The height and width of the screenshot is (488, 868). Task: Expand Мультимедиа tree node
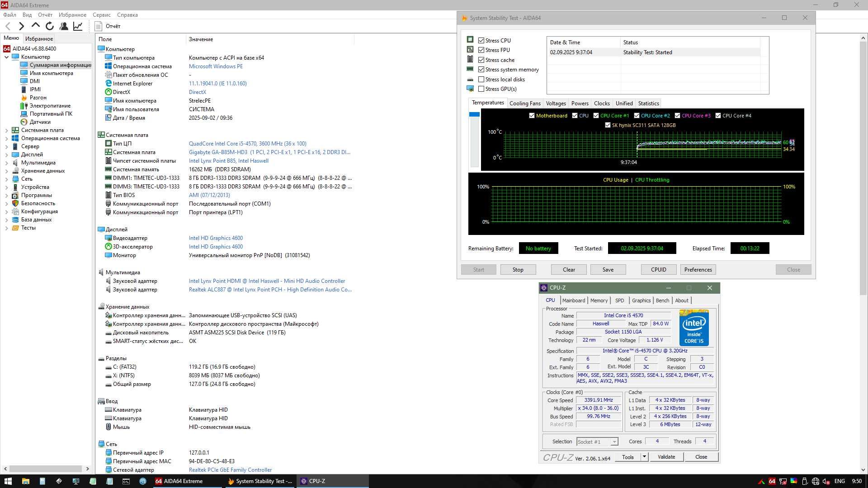tap(6, 163)
